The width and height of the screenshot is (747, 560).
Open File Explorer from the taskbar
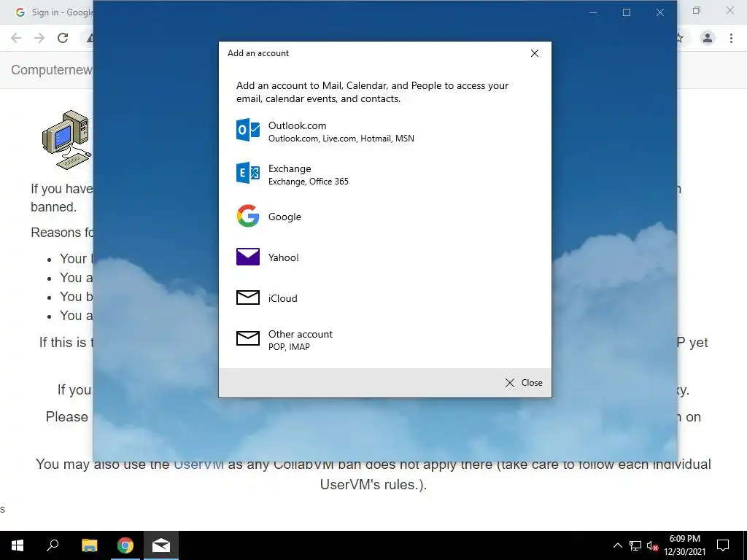click(x=89, y=545)
